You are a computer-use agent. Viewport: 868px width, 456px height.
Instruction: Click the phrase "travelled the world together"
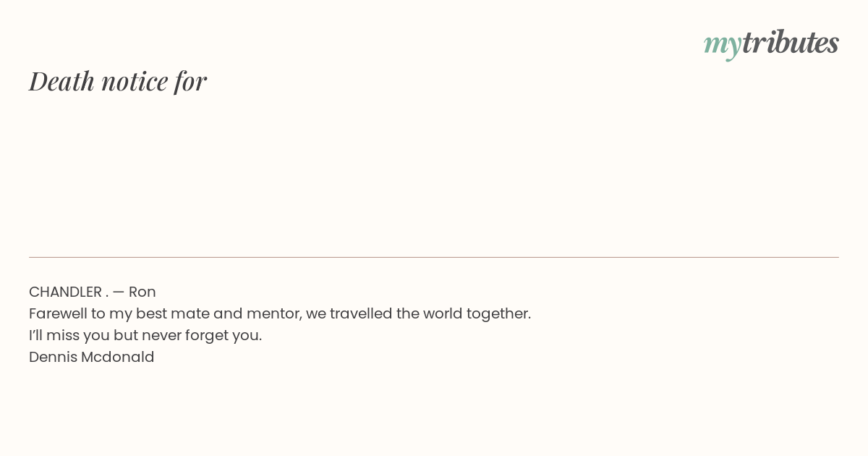coord(430,313)
